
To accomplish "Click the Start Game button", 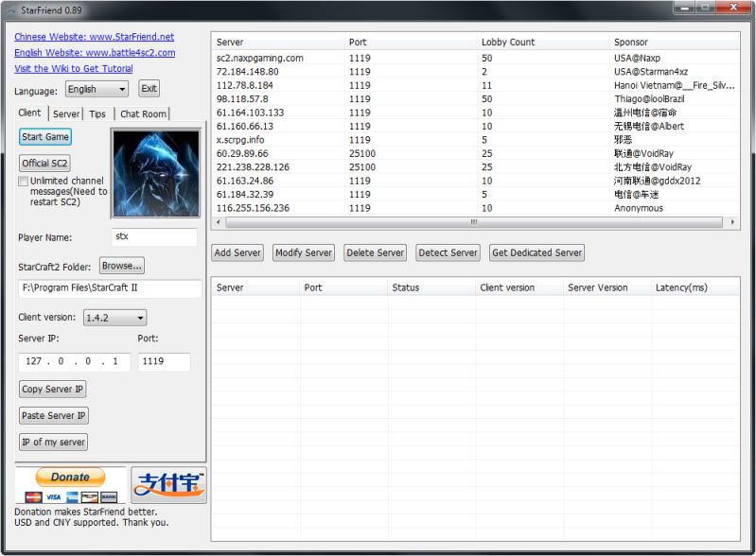I will point(45,137).
